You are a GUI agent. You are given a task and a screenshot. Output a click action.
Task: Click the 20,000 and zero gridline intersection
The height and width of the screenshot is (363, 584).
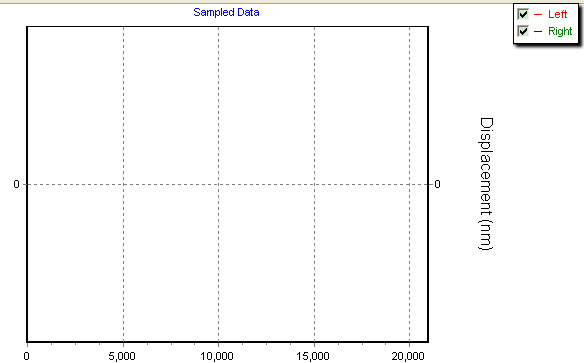(x=410, y=184)
